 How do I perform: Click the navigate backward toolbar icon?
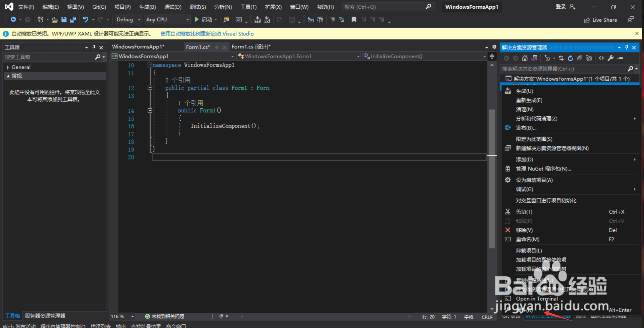pyautogui.click(x=13, y=20)
